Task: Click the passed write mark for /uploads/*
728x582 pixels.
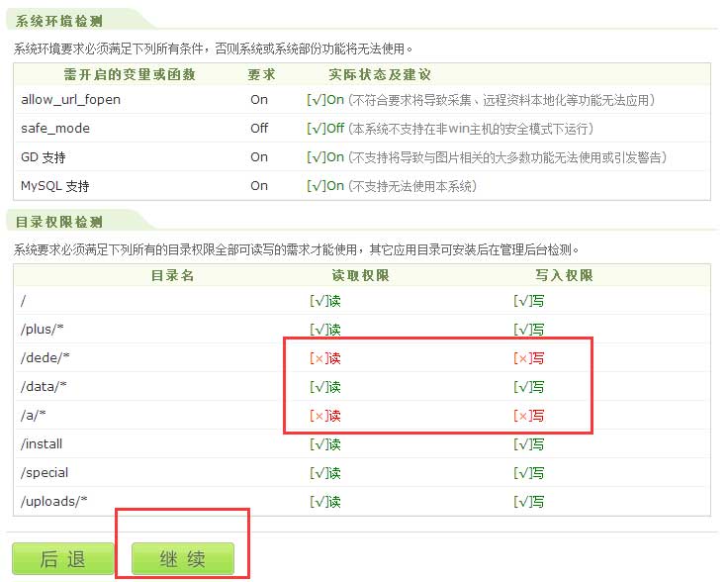Action: coord(528,502)
